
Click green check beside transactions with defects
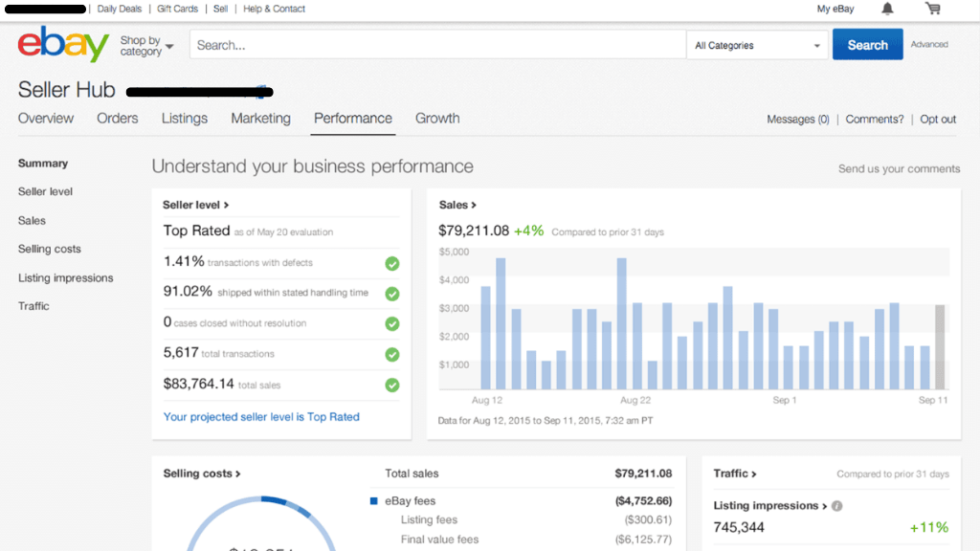point(391,264)
